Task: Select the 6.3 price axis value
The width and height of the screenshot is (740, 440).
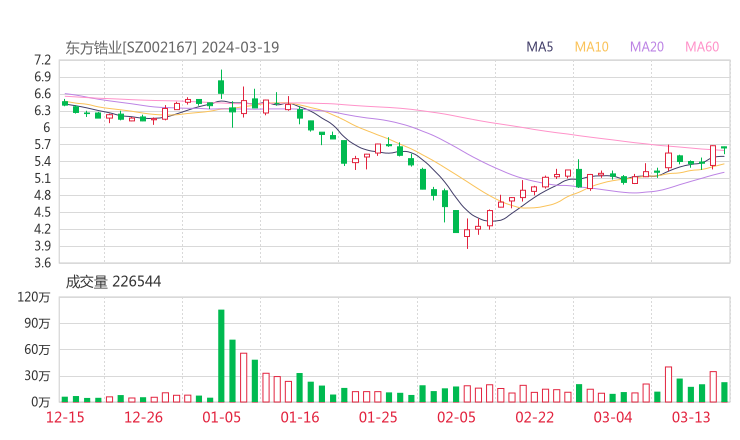Action: point(42,110)
